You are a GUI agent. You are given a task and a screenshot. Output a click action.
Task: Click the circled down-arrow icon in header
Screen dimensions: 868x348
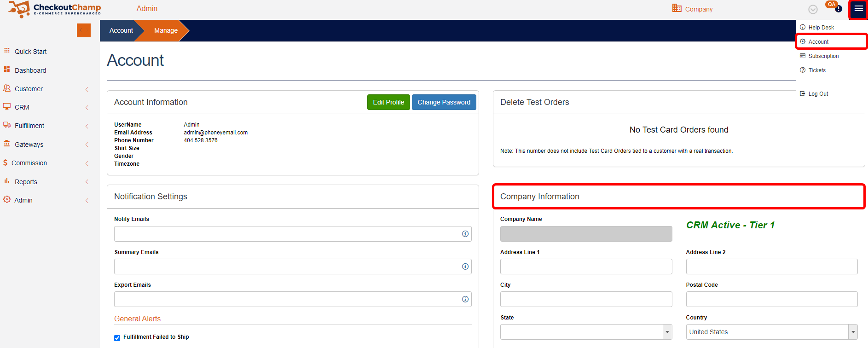click(813, 10)
